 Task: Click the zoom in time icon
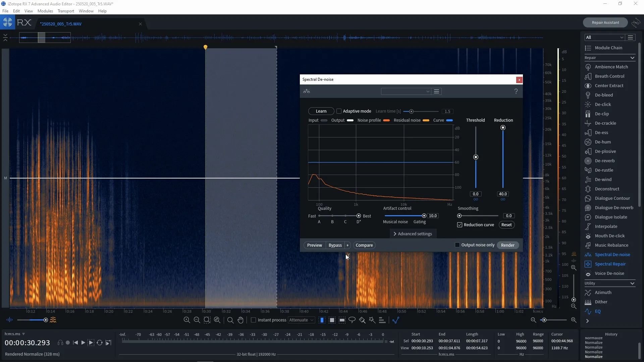pyautogui.click(x=187, y=320)
